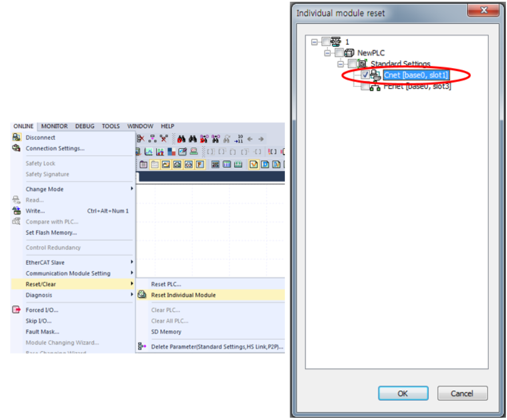Click the Connection Settings icon

pyautogui.click(x=17, y=148)
